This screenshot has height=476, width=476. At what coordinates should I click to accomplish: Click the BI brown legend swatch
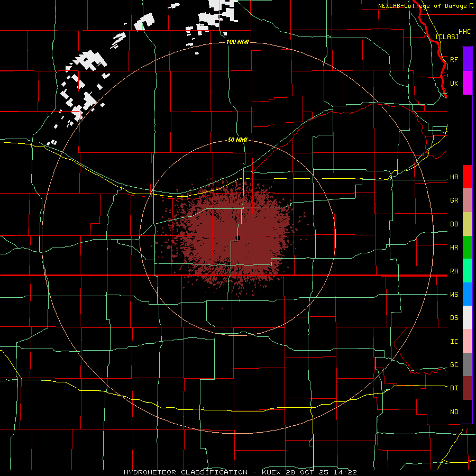tap(467, 388)
